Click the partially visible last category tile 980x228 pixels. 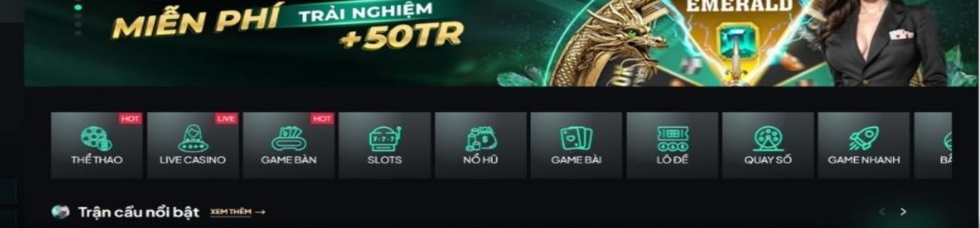point(933,145)
